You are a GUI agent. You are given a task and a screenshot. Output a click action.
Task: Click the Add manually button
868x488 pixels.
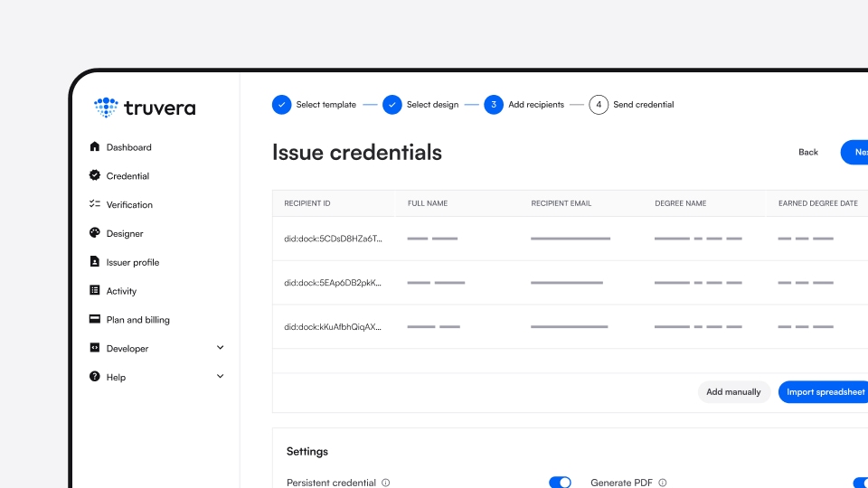[733, 392]
